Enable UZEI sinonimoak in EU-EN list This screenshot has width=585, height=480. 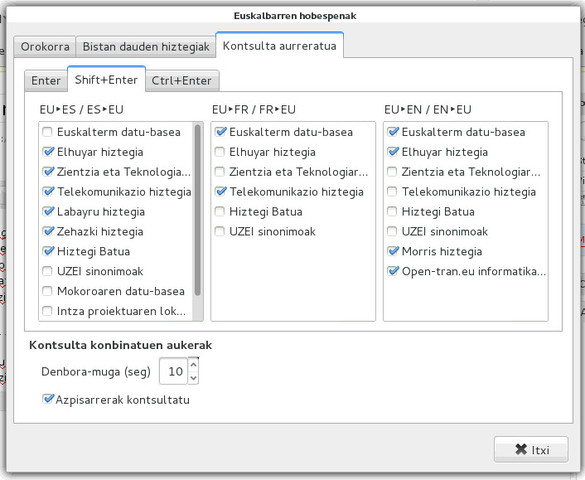392,231
